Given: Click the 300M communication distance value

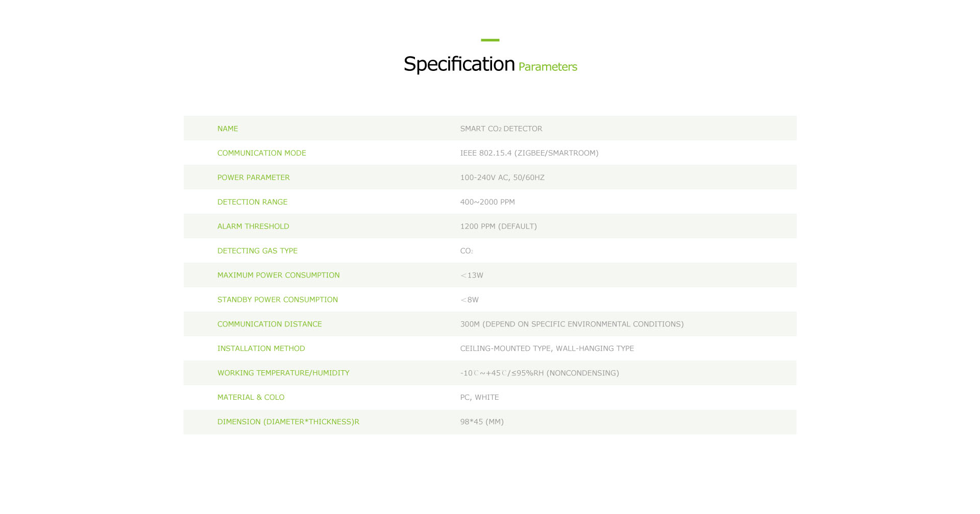Looking at the screenshot, I should coord(572,324).
